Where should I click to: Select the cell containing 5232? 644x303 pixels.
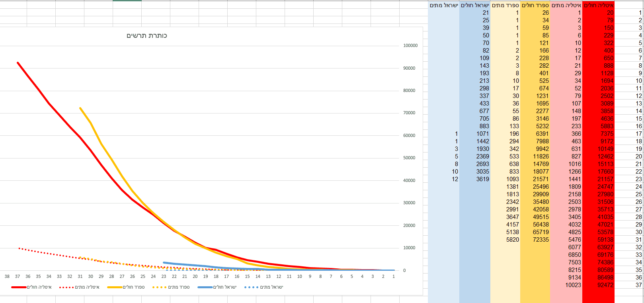click(535, 126)
